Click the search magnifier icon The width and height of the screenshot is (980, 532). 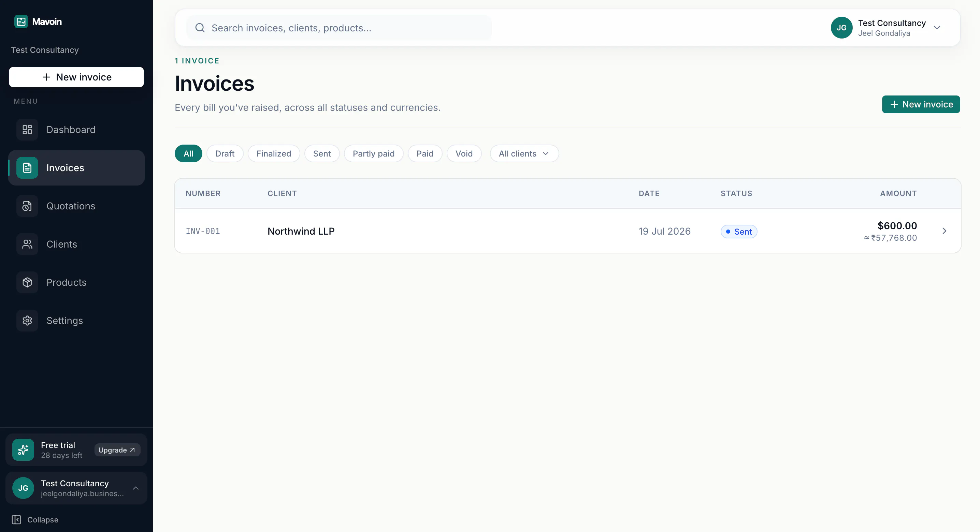coord(200,28)
